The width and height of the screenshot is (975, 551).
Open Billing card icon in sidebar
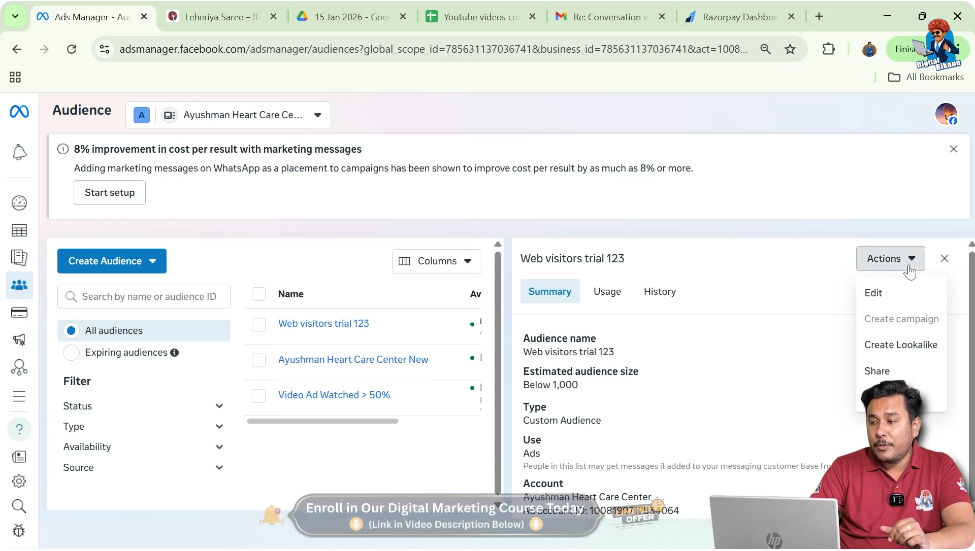19,313
